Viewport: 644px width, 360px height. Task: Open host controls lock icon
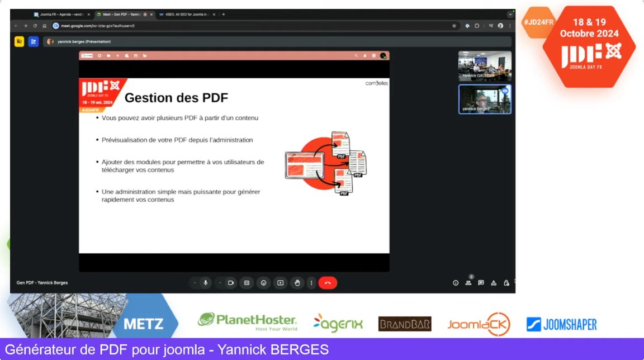[x=506, y=283]
